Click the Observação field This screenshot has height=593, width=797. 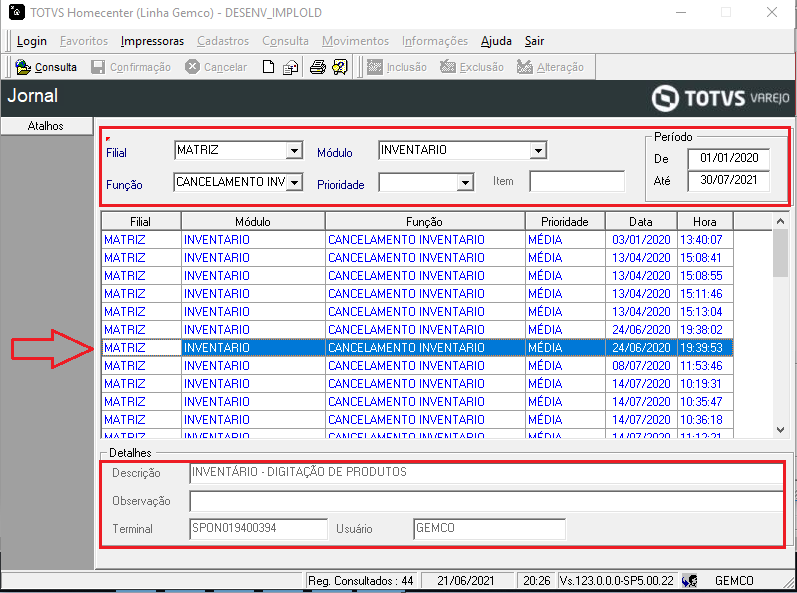point(486,501)
